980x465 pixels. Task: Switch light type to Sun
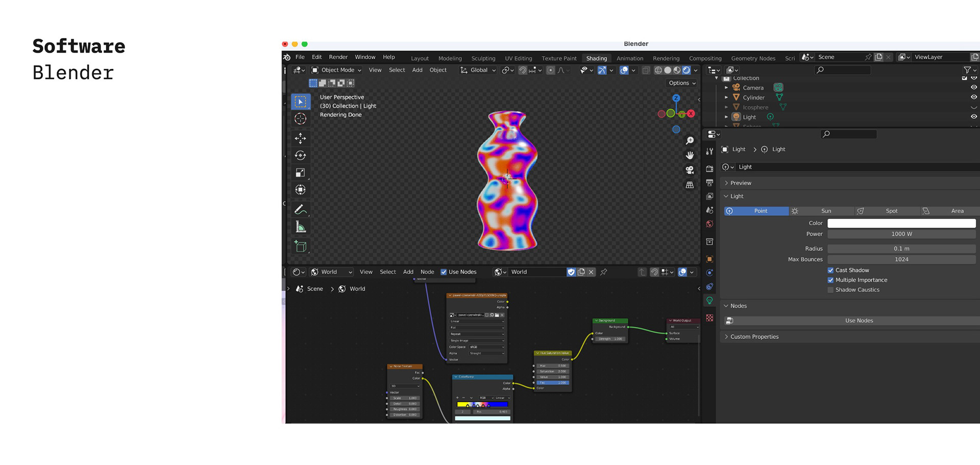click(x=821, y=211)
